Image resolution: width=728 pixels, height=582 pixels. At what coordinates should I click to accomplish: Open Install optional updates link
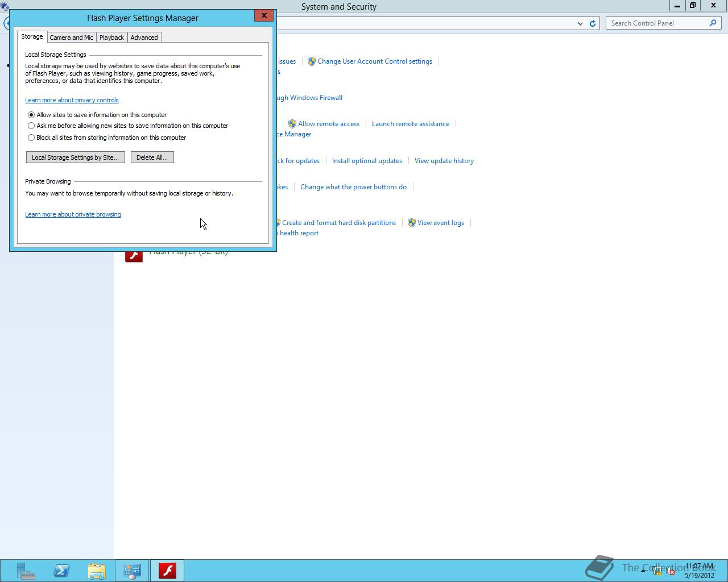pos(367,161)
